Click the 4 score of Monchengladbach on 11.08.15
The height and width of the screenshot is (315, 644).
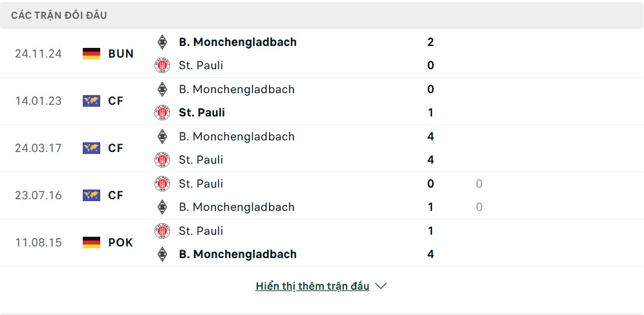coord(431,254)
